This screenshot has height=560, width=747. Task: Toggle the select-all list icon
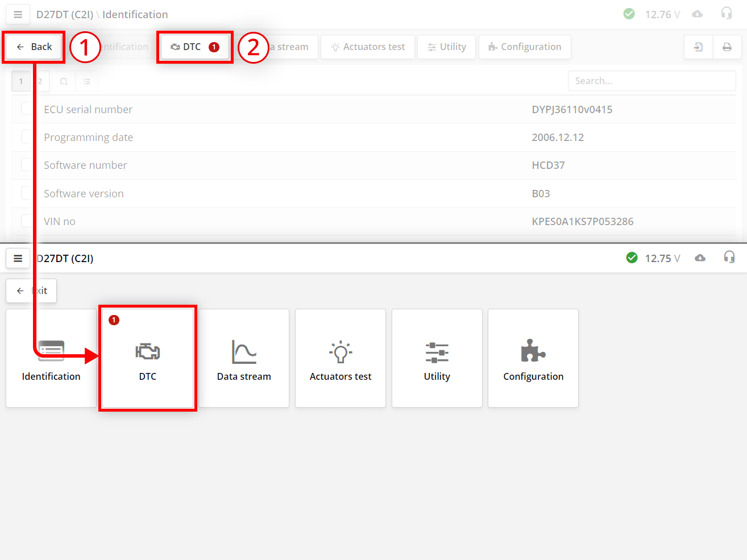[87, 81]
